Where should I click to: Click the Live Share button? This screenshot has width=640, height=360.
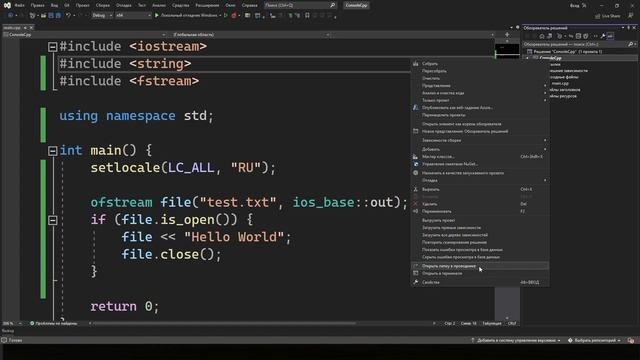pos(608,16)
